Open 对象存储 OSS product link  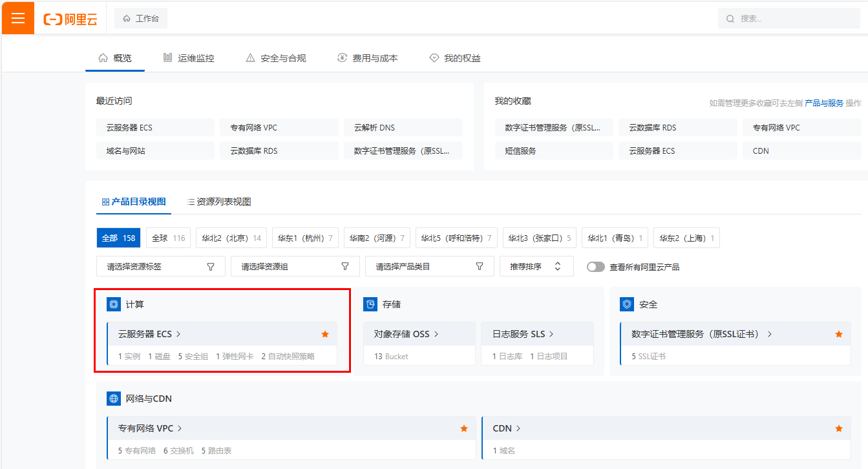click(x=406, y=334)
